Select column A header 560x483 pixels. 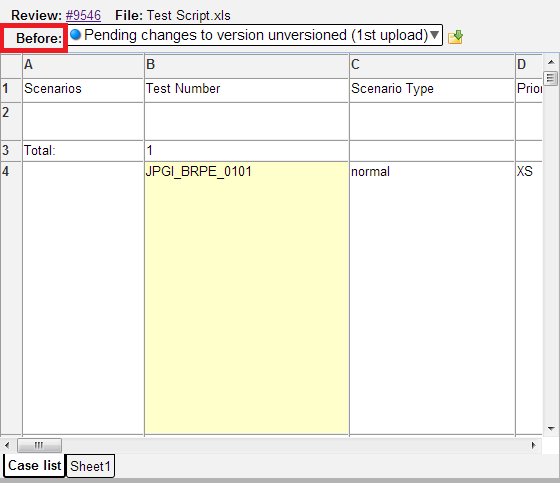(83, 65)
